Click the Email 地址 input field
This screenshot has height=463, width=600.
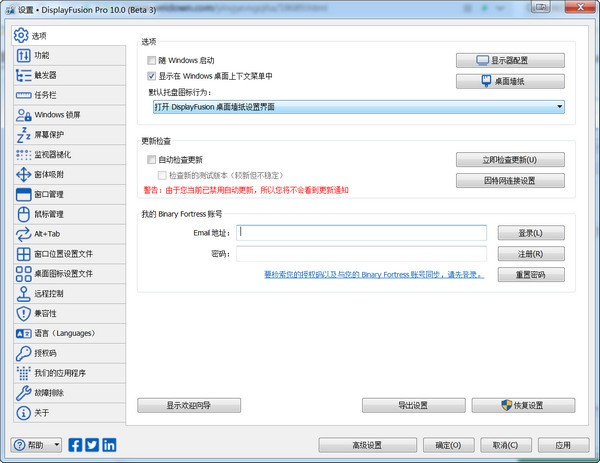(361, 233)
